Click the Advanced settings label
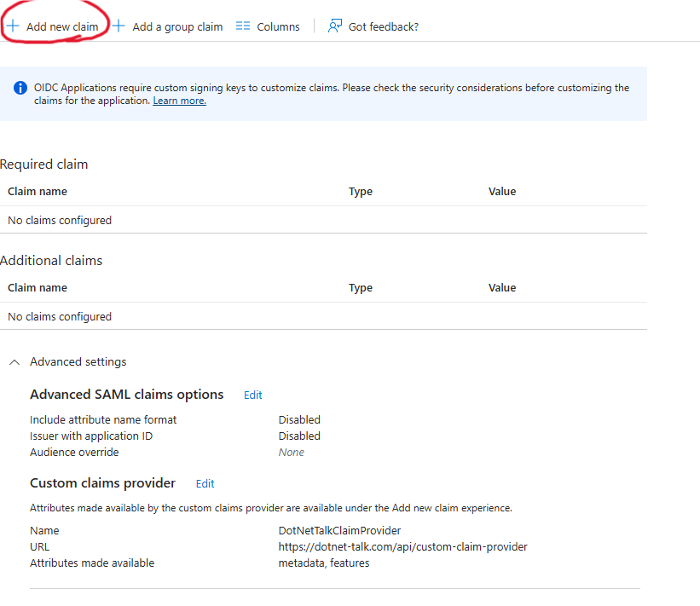Image resolution: width=700 pixels, height=606 pixels. pos(78,362)
